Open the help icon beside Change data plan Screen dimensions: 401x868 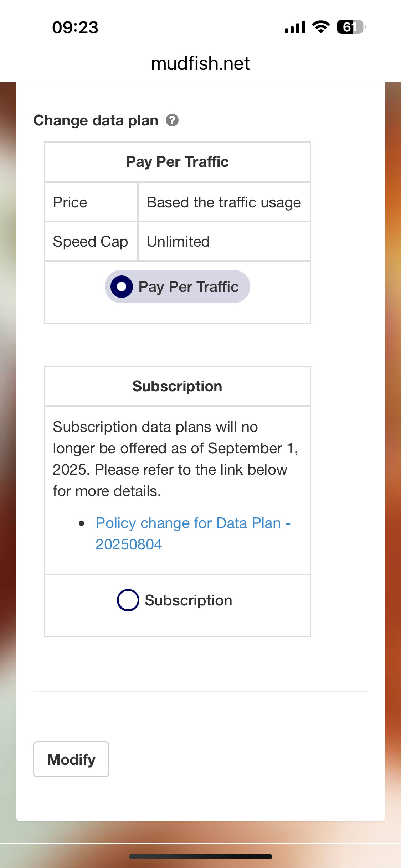[x=172, y=120]
